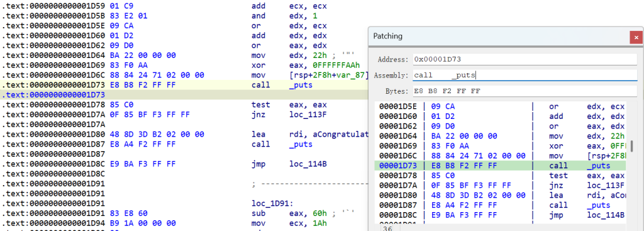
Task: Click the Patching dialog listing scrollbar thumb
Action: point(631,146)
